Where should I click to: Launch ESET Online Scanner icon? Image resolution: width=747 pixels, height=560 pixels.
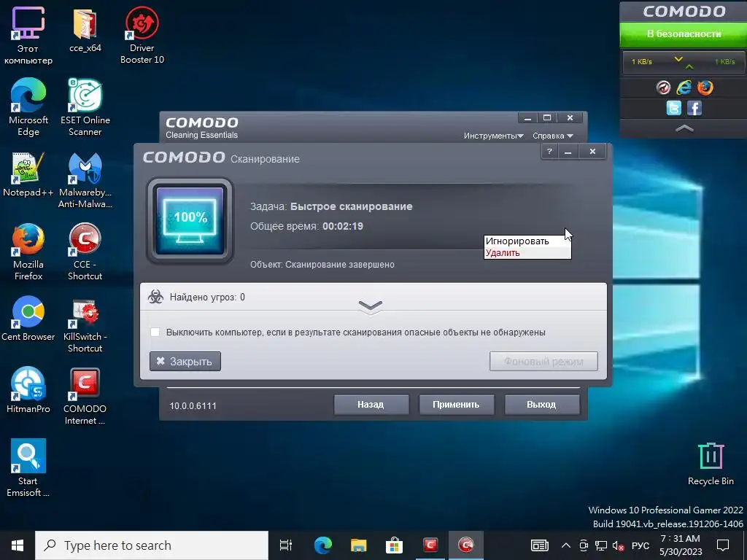pyautogui.click(x=85, y=107)
